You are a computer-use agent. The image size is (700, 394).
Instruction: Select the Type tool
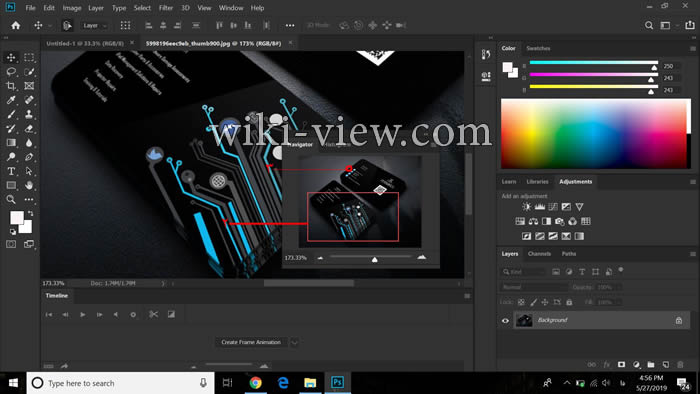(11, 171)
